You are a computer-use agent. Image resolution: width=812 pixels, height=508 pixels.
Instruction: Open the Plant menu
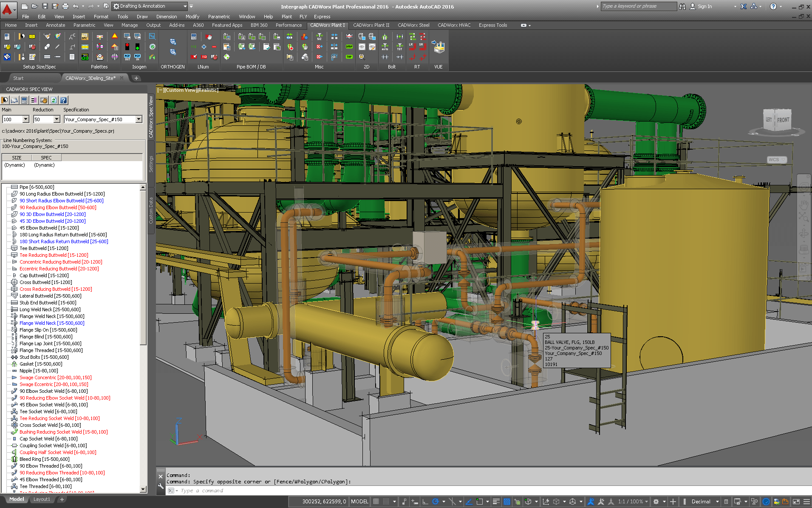pyautogui.click(x=286, y=17)
